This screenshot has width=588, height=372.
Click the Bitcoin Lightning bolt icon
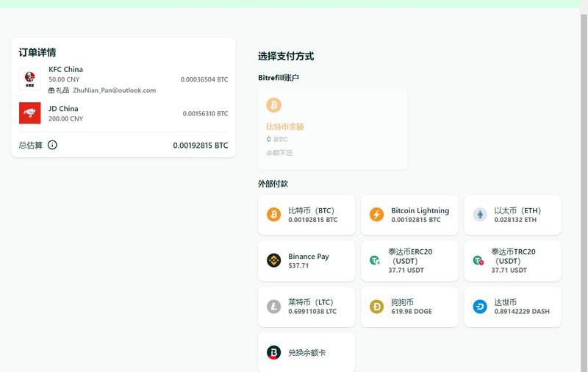tap(376, 215)
